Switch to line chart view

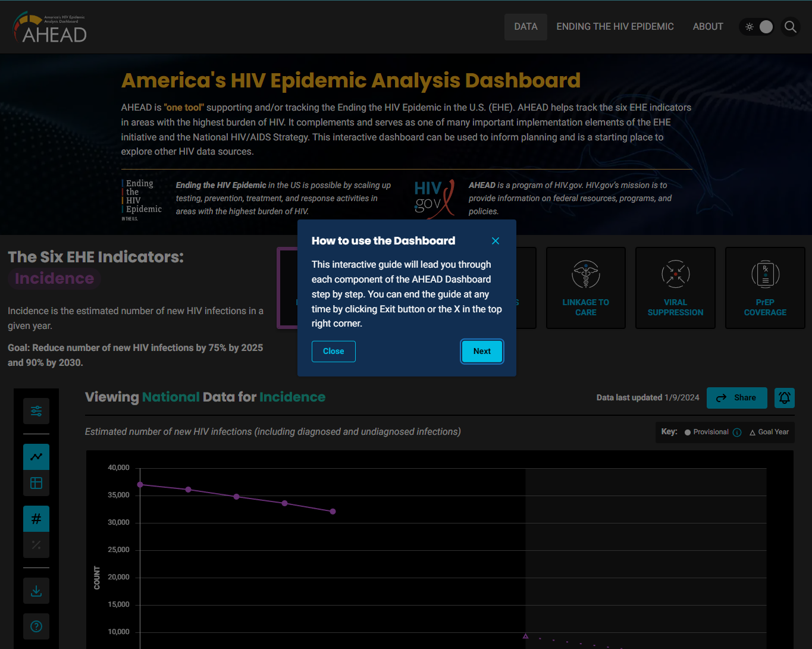(36, 457)
